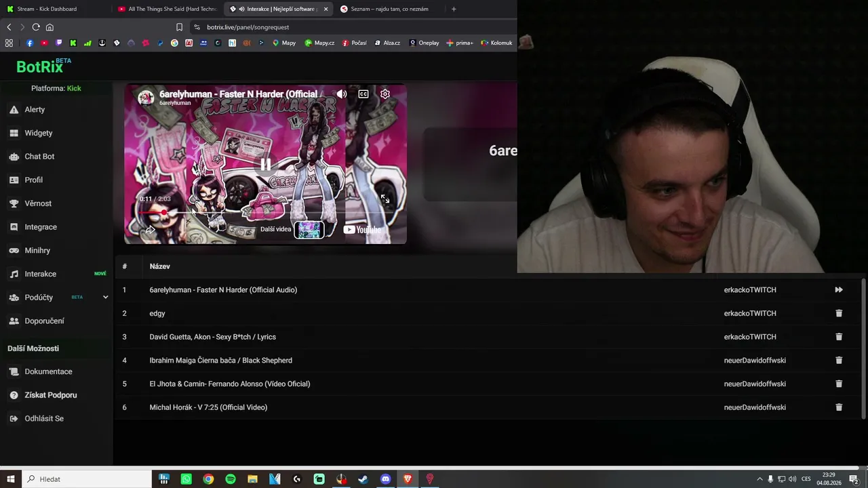Select the '6arelyhuman - Faster N Harder (Official Audio)' row title
868x488 pixels.
click(x=223, y=290)
